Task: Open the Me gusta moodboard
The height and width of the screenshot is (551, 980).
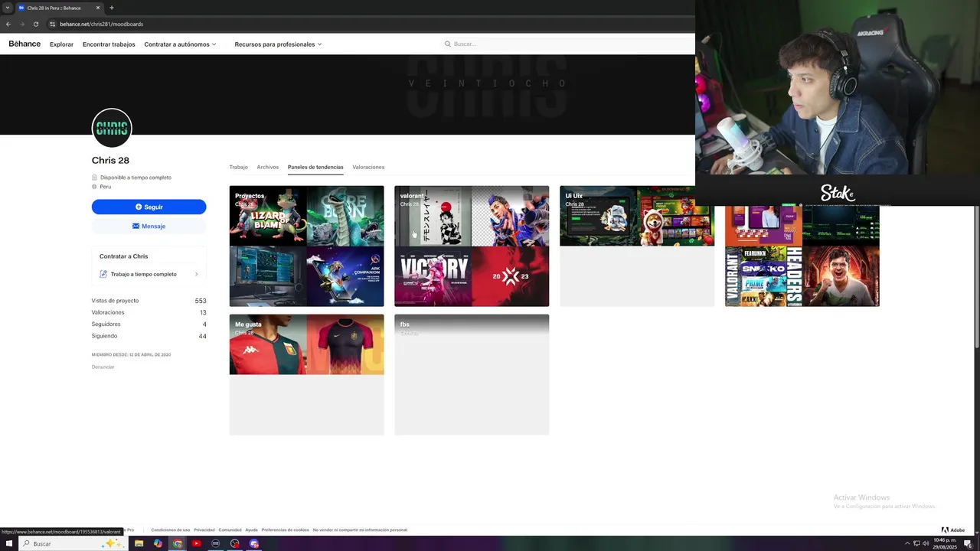Action: pos(306,374)
